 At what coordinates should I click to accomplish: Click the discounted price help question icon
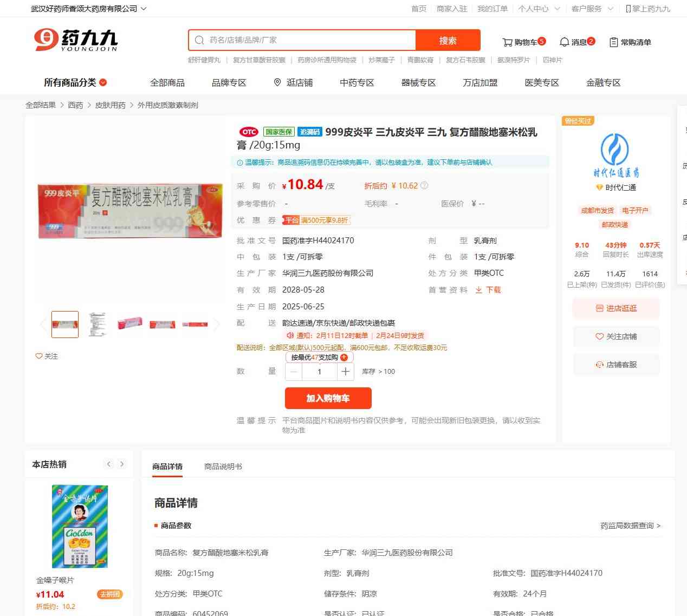424,185
